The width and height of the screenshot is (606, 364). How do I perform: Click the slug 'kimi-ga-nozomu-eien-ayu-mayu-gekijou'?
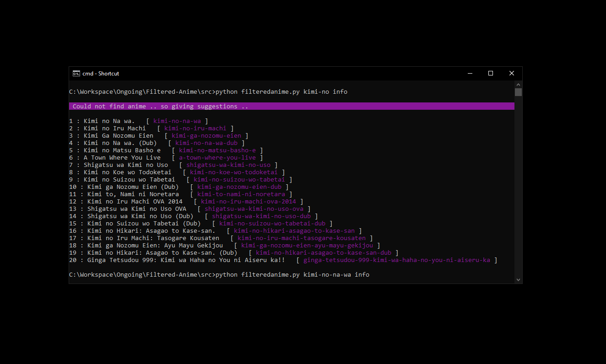point(307,246)
